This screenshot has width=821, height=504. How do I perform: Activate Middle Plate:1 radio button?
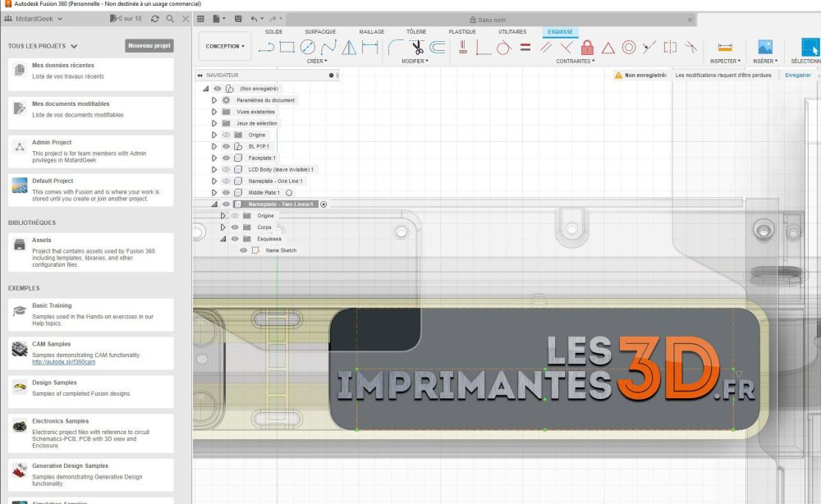pyautogui.click(x=289, y=193)
